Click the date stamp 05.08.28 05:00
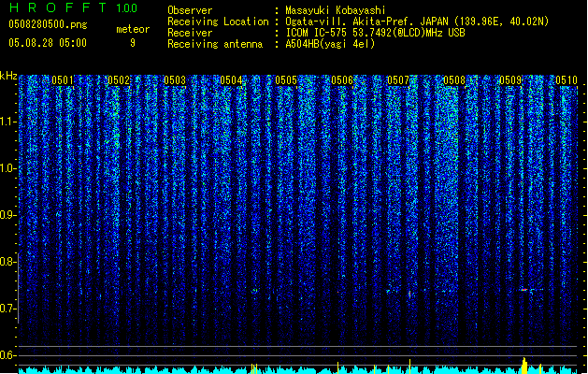This screenshot has width=588, height=374. (48, 43)
